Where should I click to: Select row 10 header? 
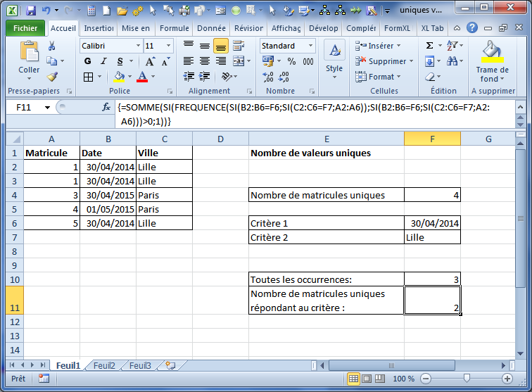[x=15, y=279]
